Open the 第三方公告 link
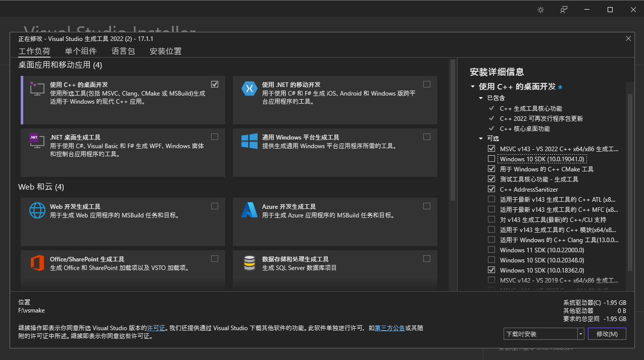Screen dimensions: 644x360 389,328
